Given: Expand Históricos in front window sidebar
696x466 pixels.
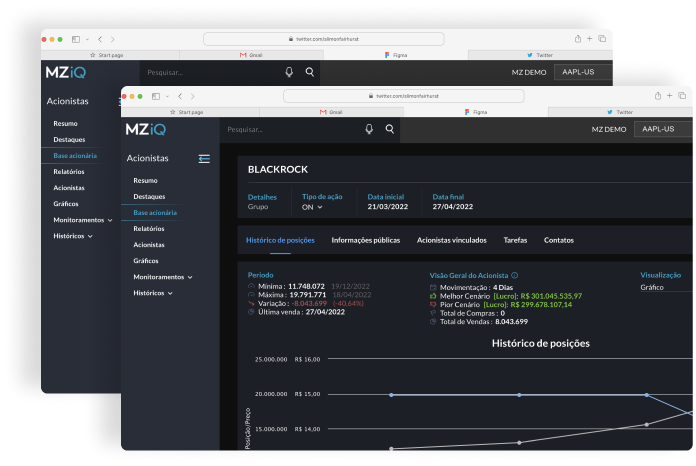Looking at the screenshot, I should [153, 293].
